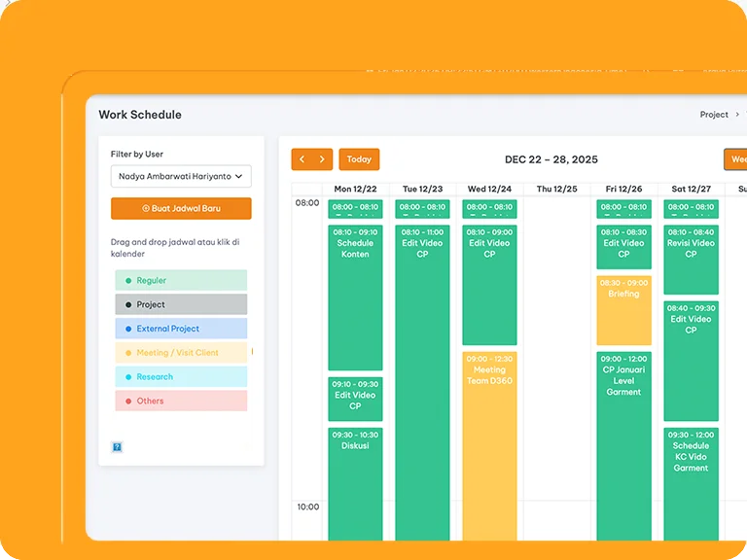The height and width of the screenshot is (560, 747).
Task: Open Tuesday 08:10 - 11:00 Edit Video CP event
Action: 422,383
